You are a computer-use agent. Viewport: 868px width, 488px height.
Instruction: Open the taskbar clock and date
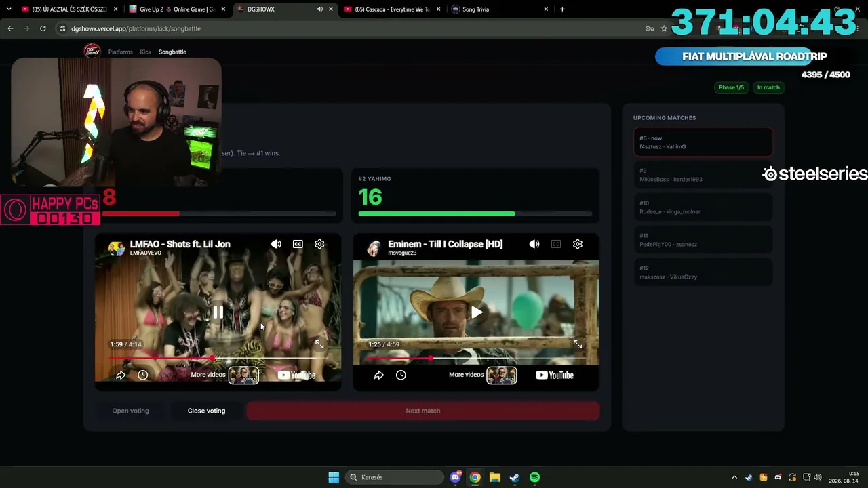click(x=844, y=477)
